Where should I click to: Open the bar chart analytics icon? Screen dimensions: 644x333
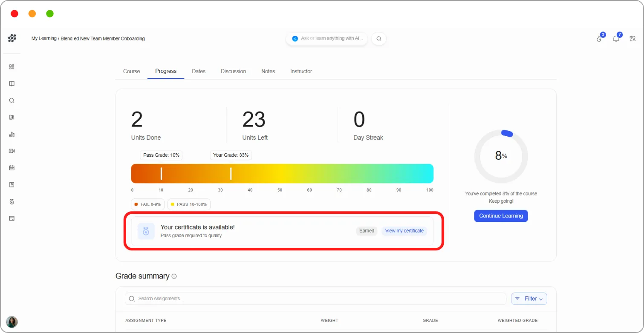coord(12,134)
